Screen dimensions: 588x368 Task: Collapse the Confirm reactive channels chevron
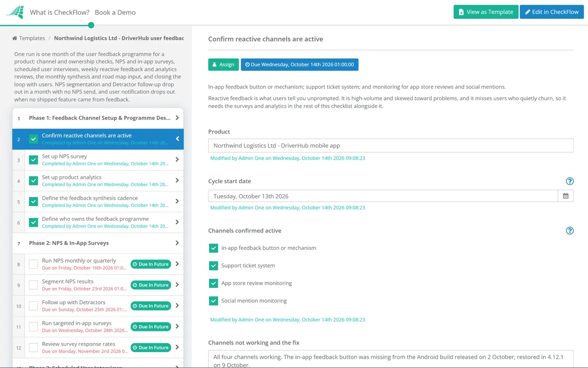[177, 139]
